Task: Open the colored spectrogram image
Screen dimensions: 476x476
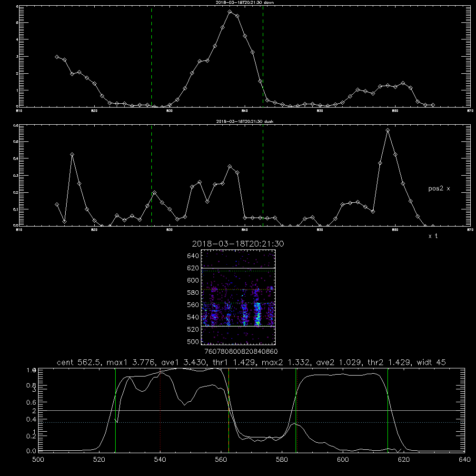Action: (x=238, y=297)
